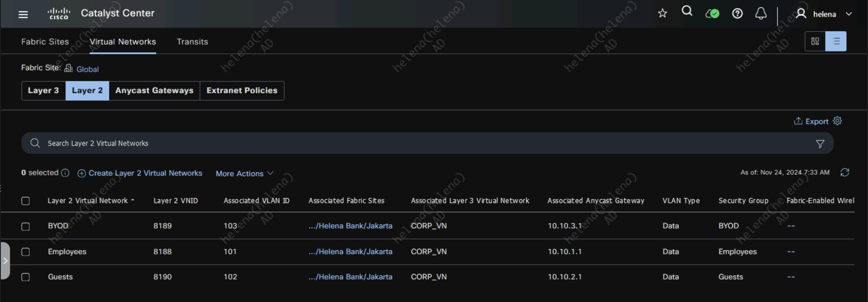
Task: Check the Employees row checkbox
Action: tap(25, 252)
